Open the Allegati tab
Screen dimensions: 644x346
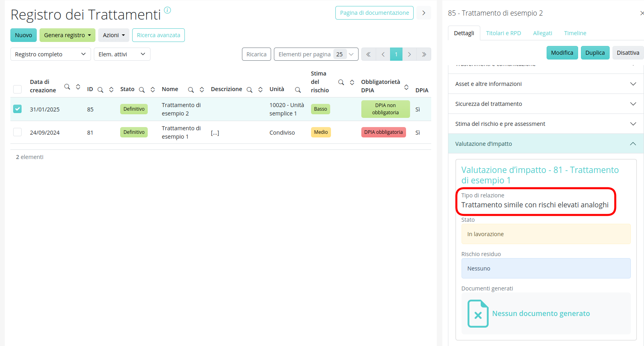543,33
